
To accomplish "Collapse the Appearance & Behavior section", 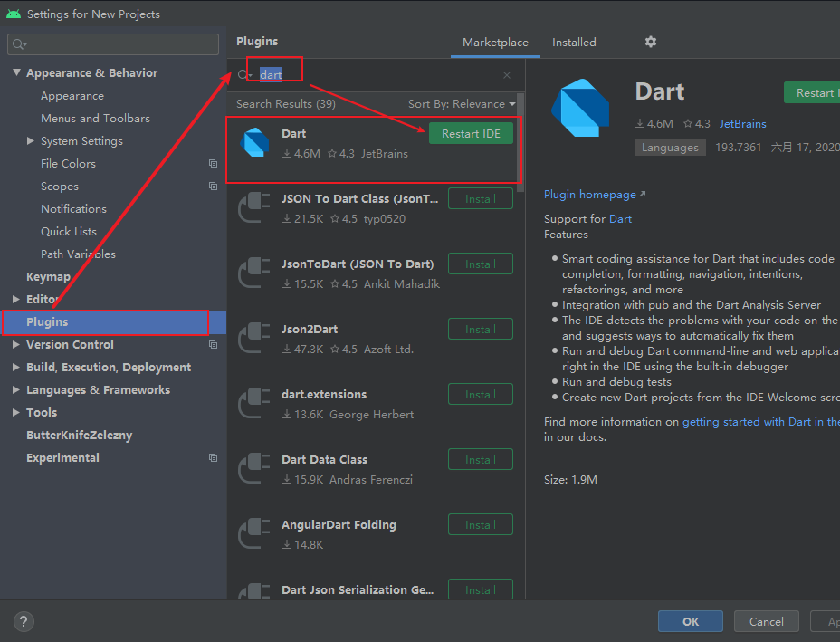I will coord(16,72).
